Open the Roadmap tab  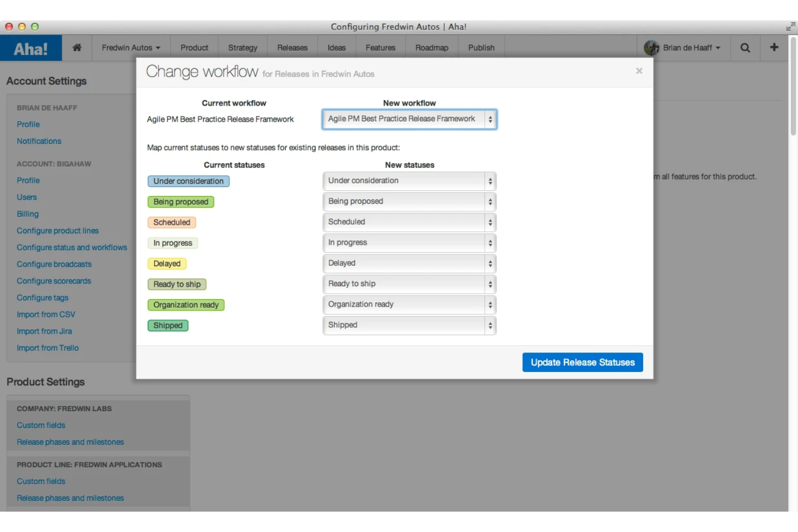click(432, 47)
